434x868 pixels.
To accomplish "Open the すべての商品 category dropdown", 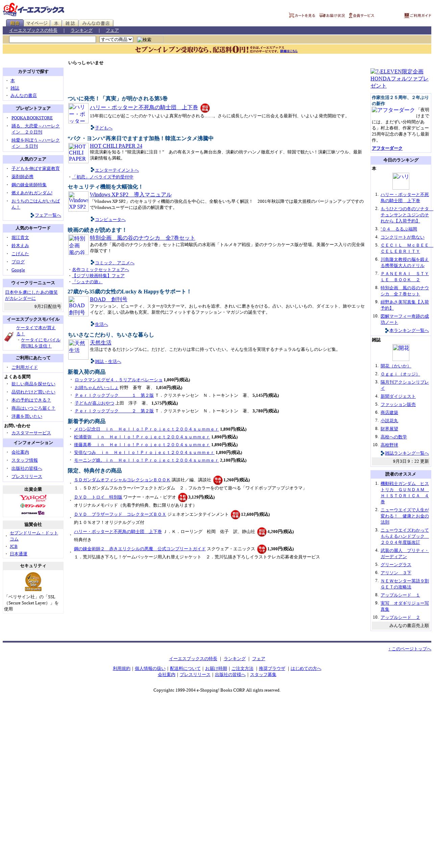I will click(x=116, y=40).
